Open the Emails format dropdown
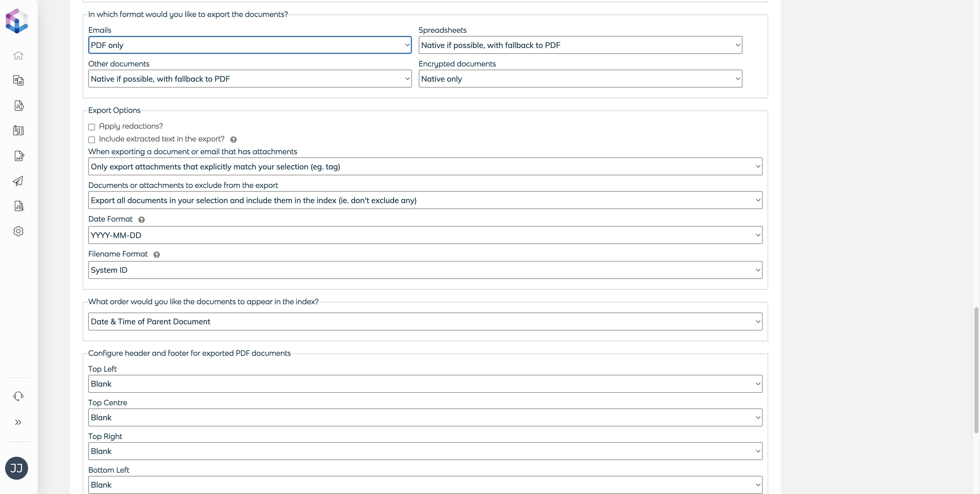This screenshot has height=494, width=980. [x=250, y=45]
